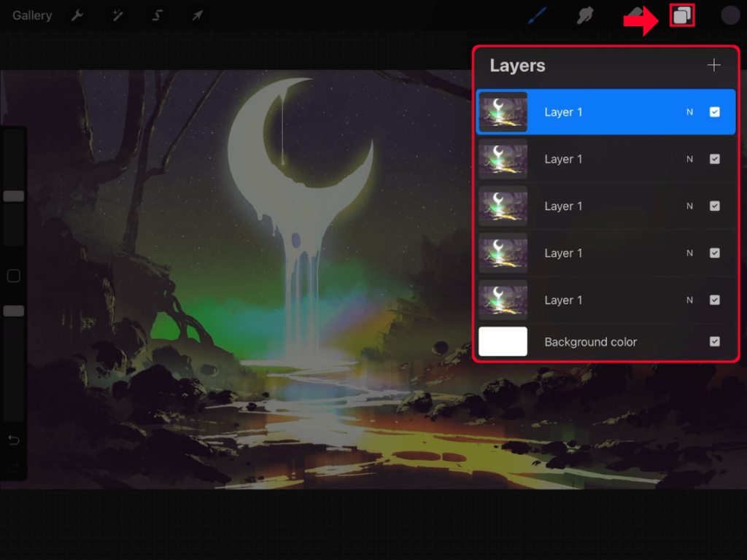
Task: Select the Adjustments magic wand tool
Action: [117, 15]
